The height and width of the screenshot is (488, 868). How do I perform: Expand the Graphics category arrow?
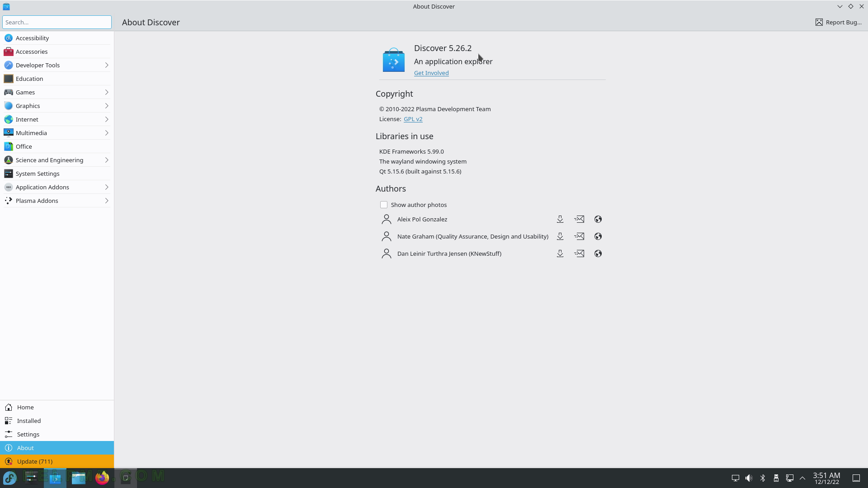107,106
